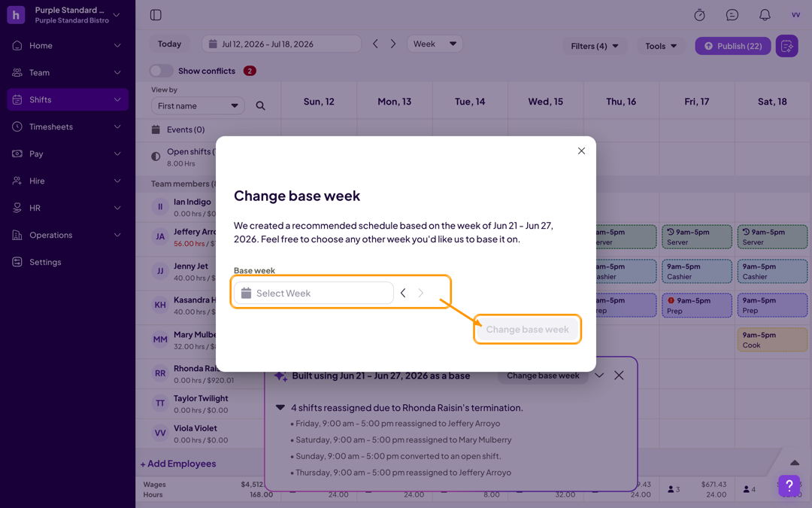Click the search magnifier icon
The image size is (812, 508).
tap(260, 106)
